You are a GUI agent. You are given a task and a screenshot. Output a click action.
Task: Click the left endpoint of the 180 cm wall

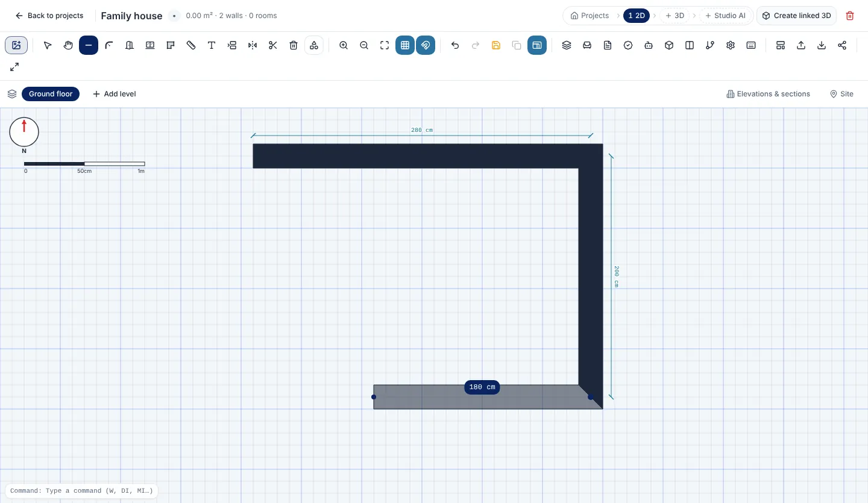(374, 397)
